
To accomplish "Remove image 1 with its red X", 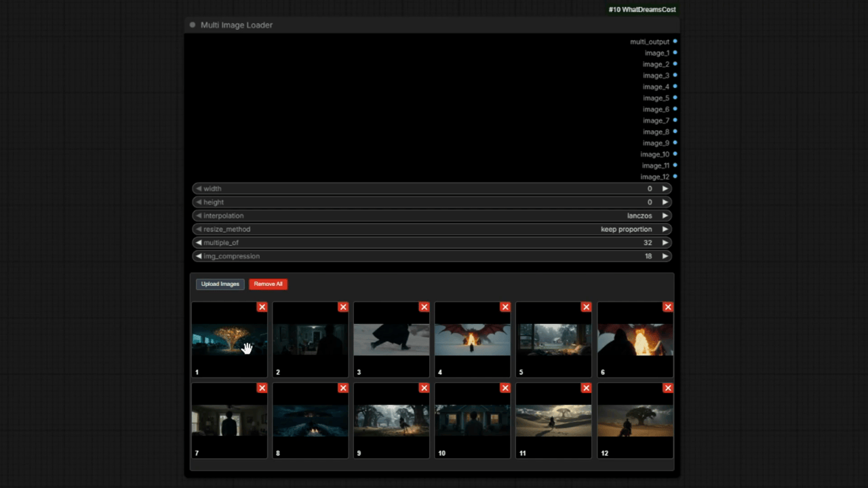I will click(262, 307).
